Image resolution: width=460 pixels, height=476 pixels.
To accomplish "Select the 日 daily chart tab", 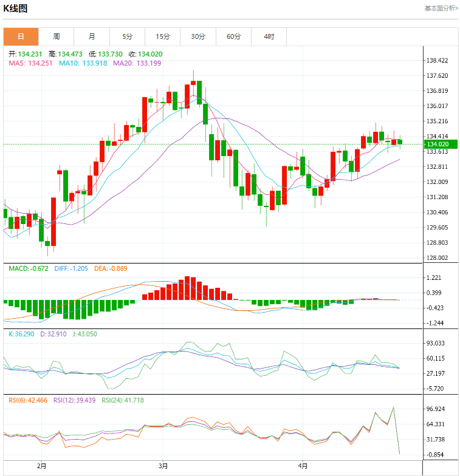I will (x=21, y=36).
